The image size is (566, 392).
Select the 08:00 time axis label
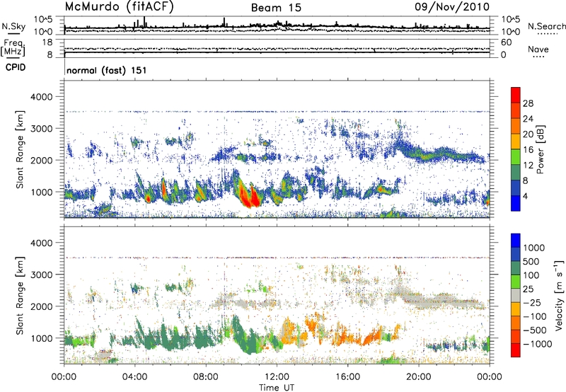206,377
